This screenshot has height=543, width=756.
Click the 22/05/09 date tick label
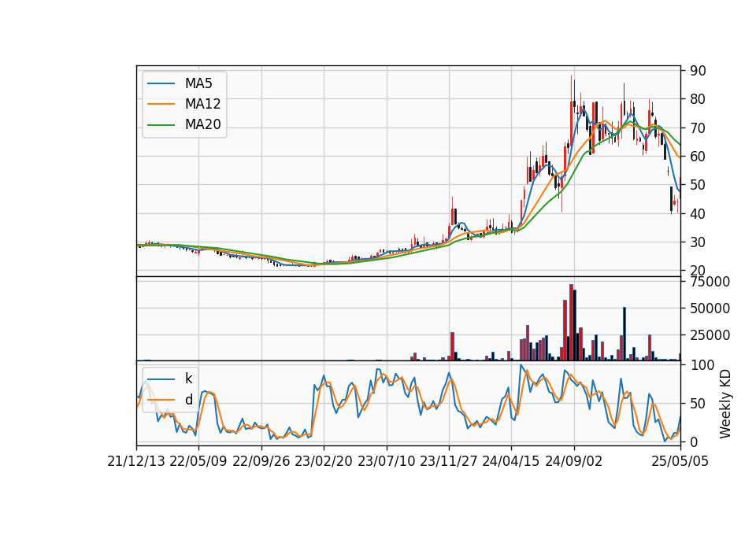coord(198,462)
